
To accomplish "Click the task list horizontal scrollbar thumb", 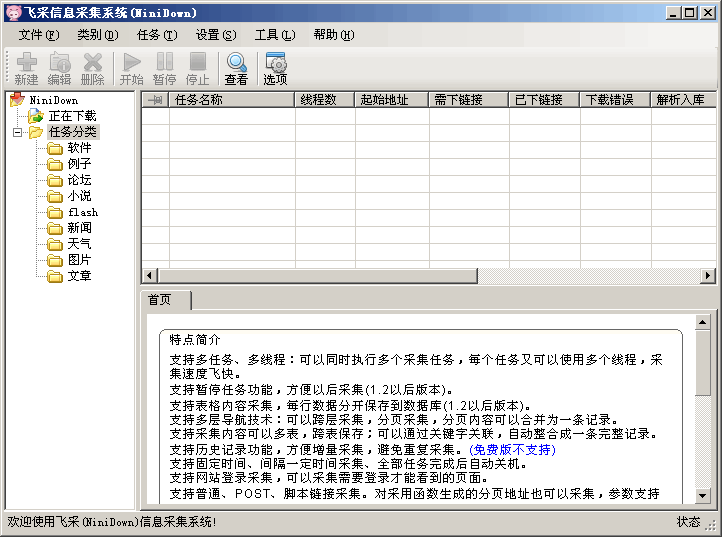I will pos(318,276).
